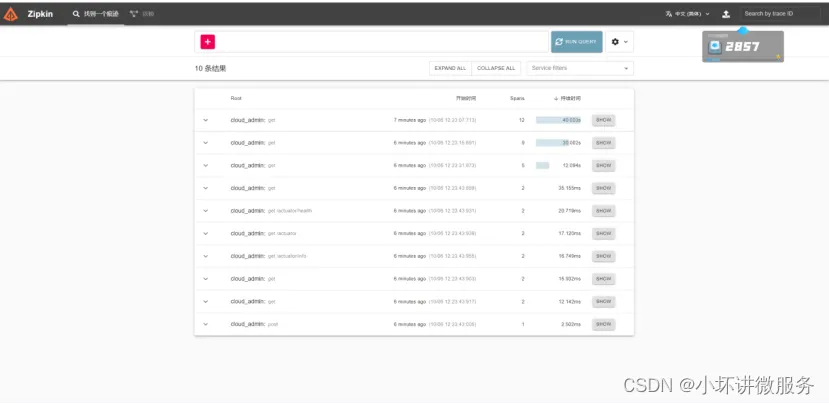
Task: Click the 30.002s duration bar
Action: (553, 143)
